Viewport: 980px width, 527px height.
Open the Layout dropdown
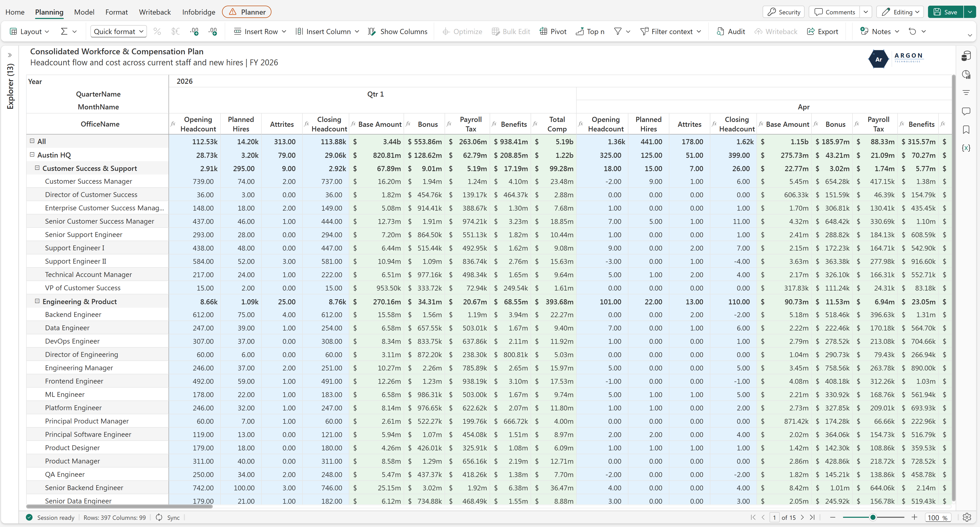pyautogui.click(x=30, y=32)
